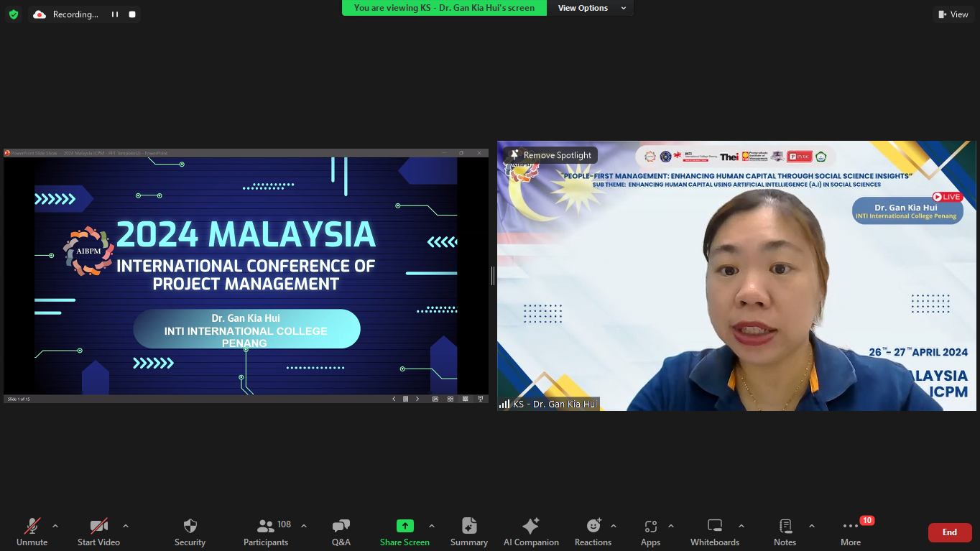Open meeting Notes

coord(785,532)
